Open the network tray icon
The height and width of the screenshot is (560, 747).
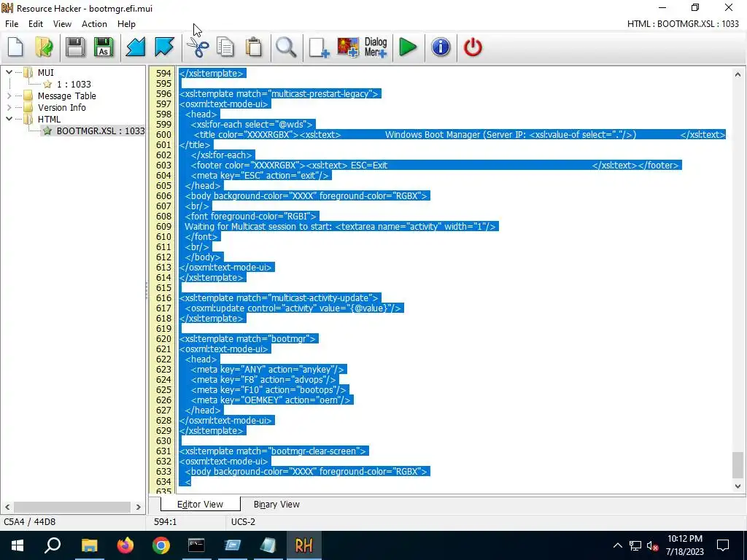(x=635, y=545)
